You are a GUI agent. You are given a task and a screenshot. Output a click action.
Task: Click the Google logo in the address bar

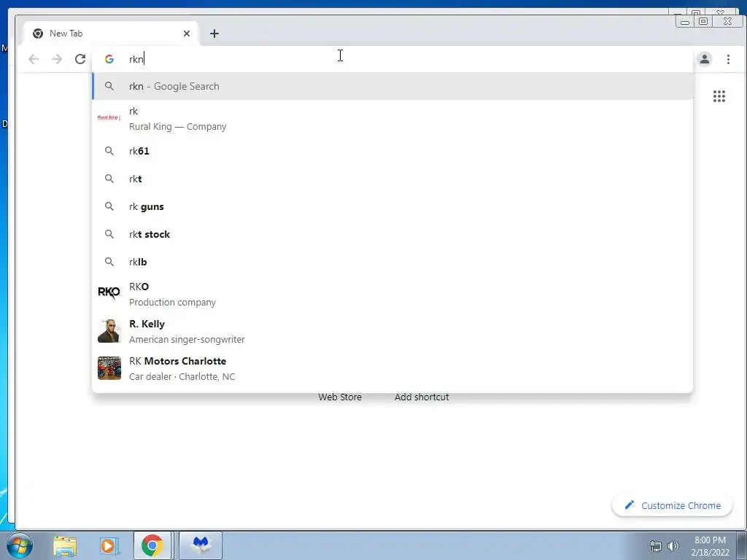pos(109,59)
